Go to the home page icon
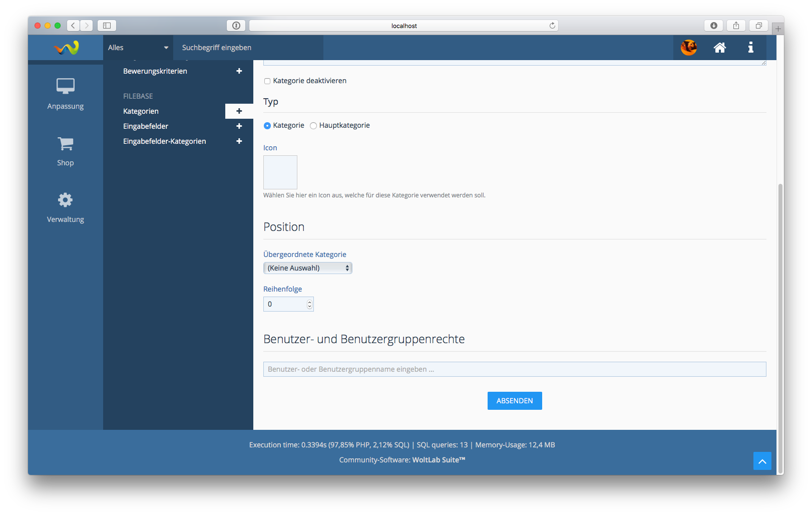The width and height of the screenshot is (812, 515). tap(719, 48)
